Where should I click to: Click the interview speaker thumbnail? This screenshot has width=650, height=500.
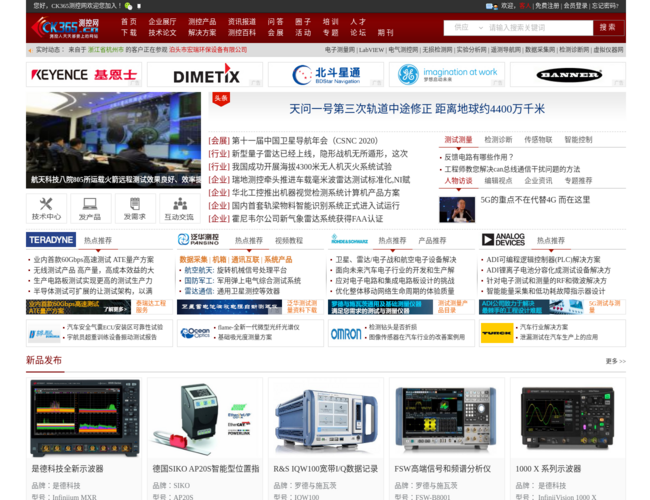457,210
